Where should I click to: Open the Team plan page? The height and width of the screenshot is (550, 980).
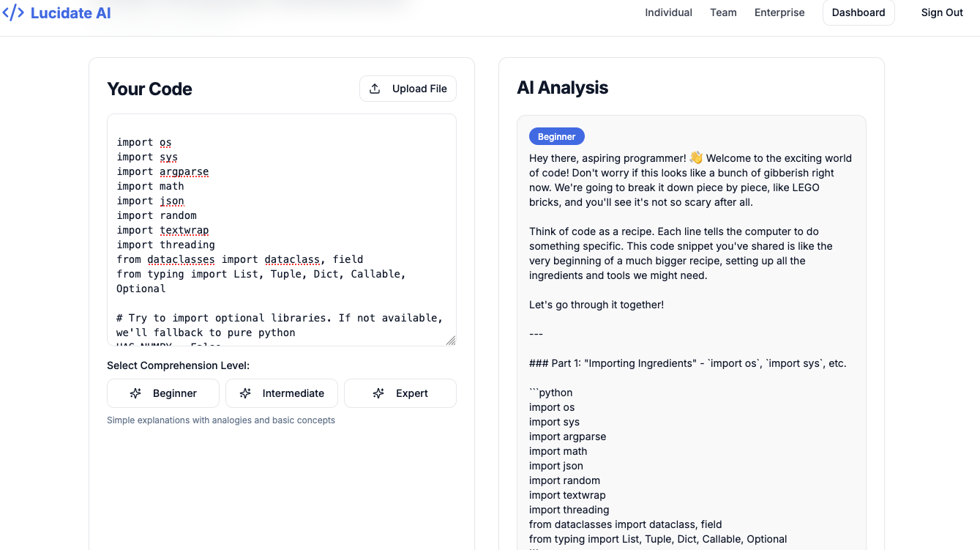point(723,12)
